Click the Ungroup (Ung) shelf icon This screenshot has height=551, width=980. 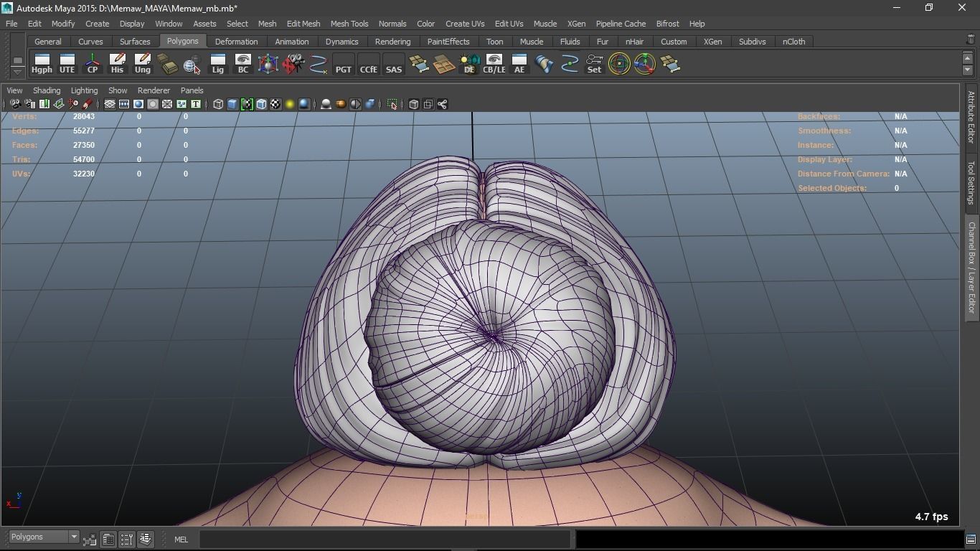(142, 64)
